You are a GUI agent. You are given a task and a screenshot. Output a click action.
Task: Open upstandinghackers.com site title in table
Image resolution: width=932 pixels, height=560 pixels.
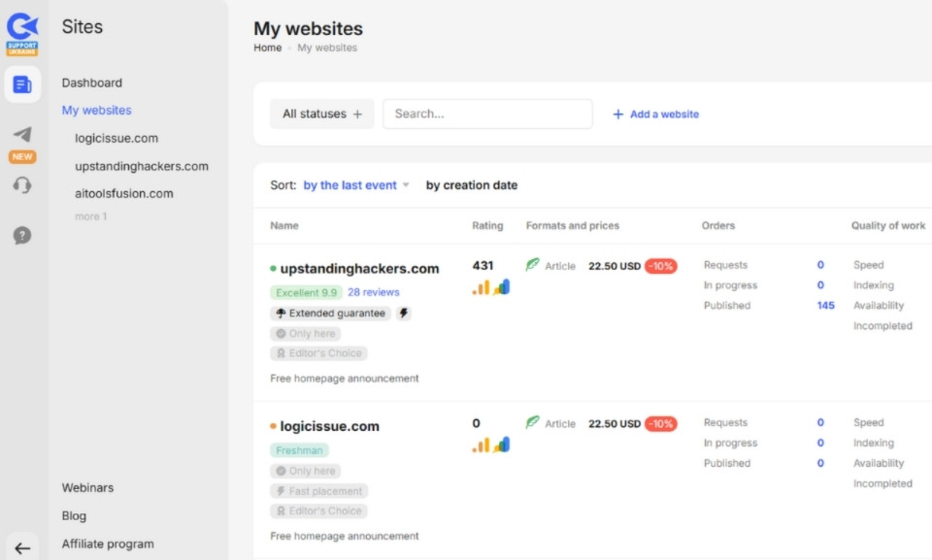pos(359,269)
